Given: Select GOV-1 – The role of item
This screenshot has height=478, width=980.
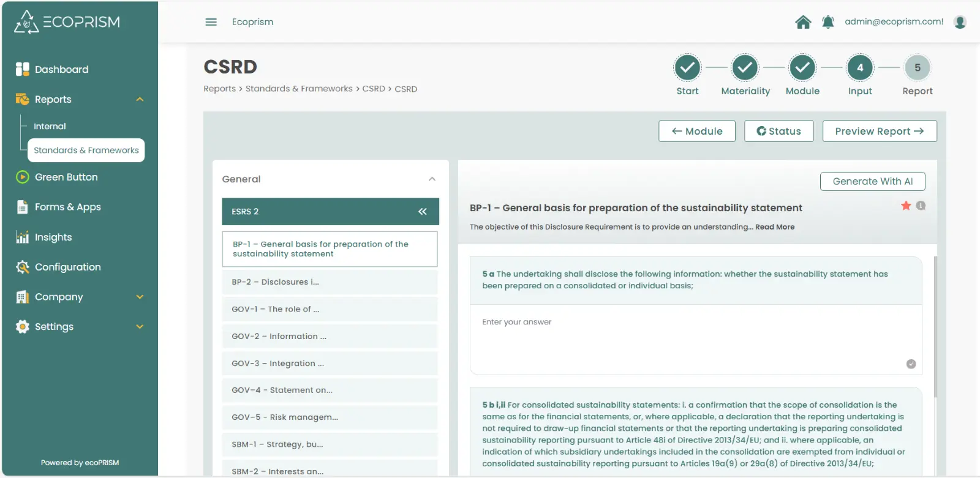Looking at the screenshot, I should (330, 309).
